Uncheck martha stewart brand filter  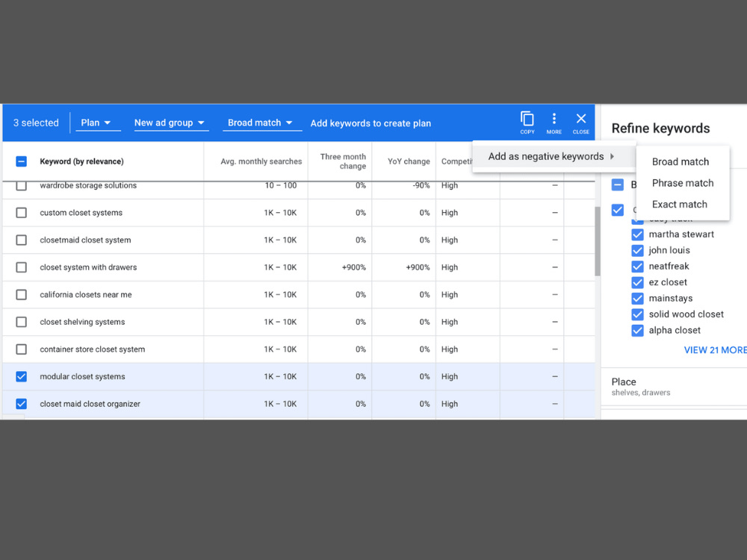click(637, 234)
